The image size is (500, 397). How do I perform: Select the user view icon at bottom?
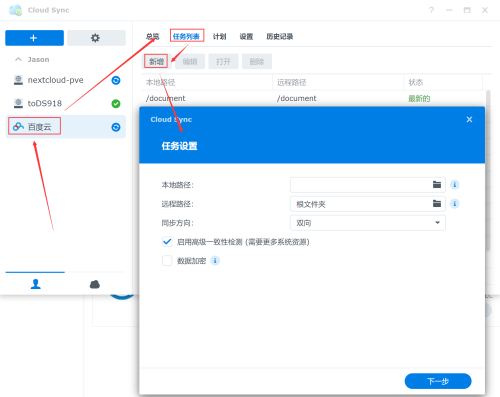pos(36,284)
